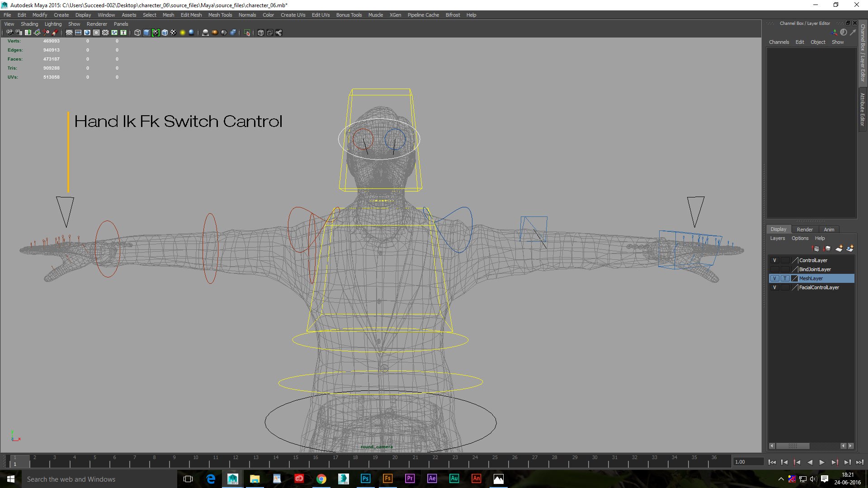The image size is (868, 488).
Task: Open the Create UVs menu
Action: tap(293, 15)
